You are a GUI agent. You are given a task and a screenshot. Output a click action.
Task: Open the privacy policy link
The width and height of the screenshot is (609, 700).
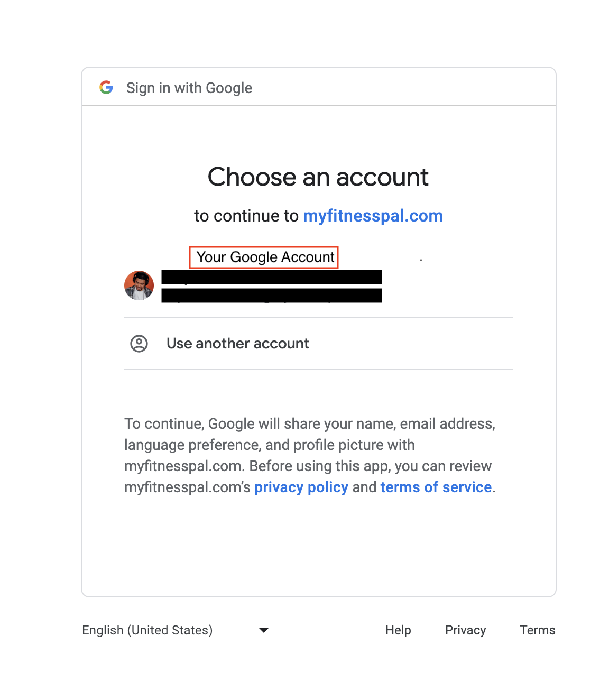click(x=301, y=487)
